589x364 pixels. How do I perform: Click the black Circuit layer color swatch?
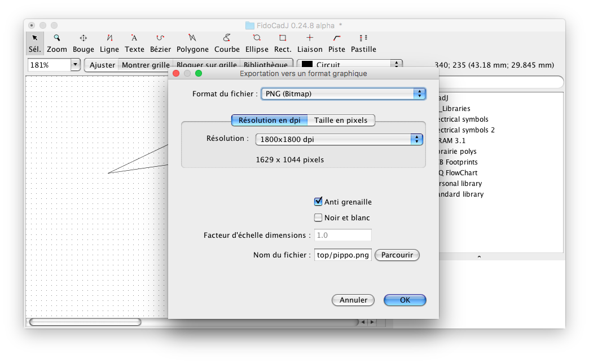pos(305,65)
